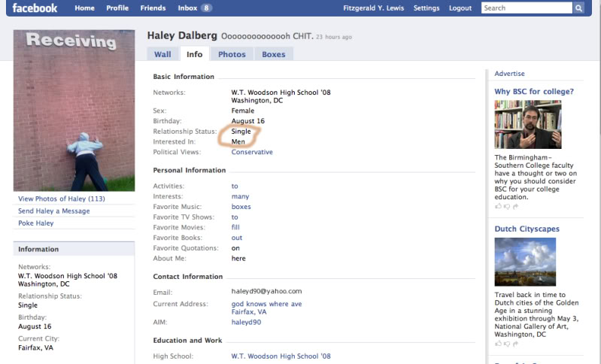The height and width of the screenshot is (364, 601).
Task: Open the 'god knows where ave' address link
Action: (x=266, y=304)
